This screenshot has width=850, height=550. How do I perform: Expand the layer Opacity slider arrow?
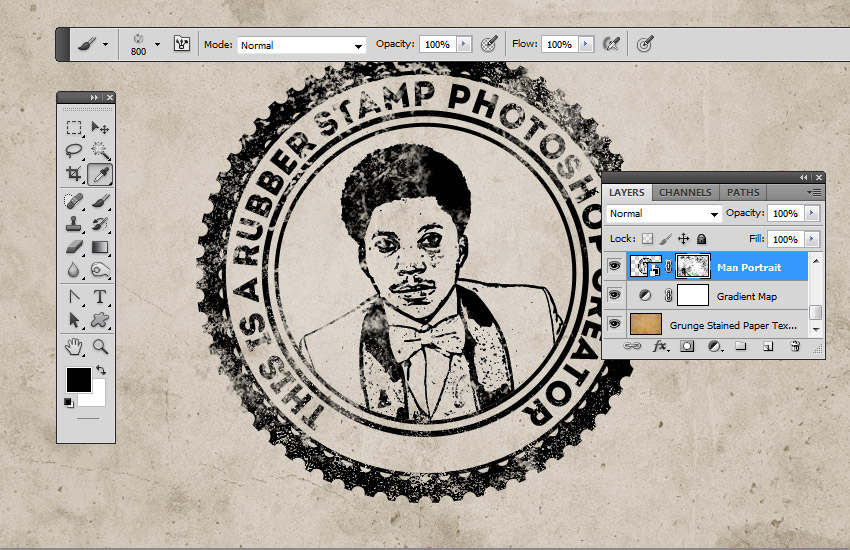[x=811, y=214]
